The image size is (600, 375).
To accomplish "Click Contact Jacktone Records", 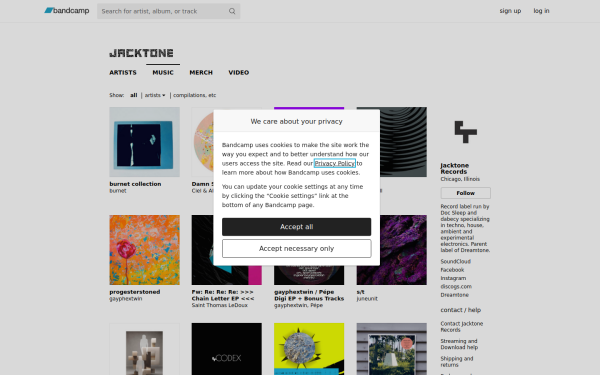I will pyautogui.click(x=461, y=326).
